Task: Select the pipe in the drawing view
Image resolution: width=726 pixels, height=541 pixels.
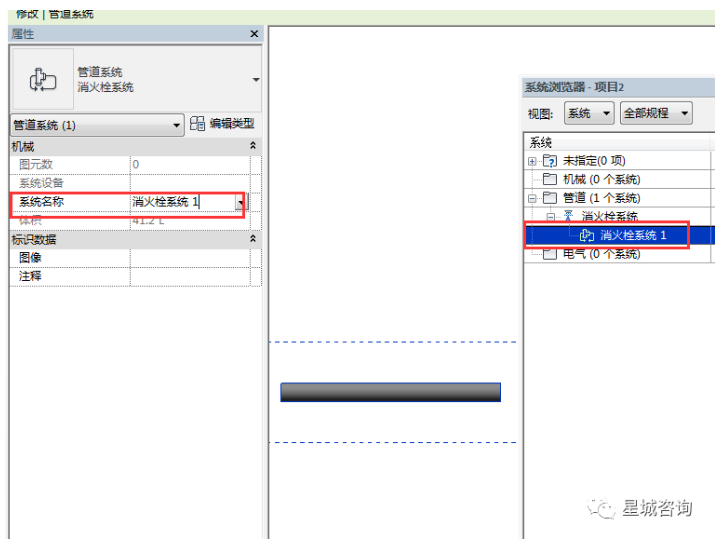Action: 390,392
